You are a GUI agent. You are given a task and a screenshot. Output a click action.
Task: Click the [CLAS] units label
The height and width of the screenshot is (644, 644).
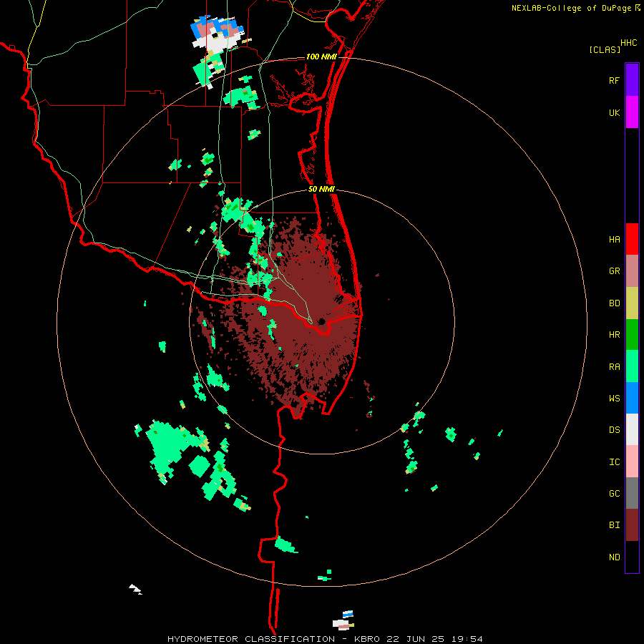[605, 49]
